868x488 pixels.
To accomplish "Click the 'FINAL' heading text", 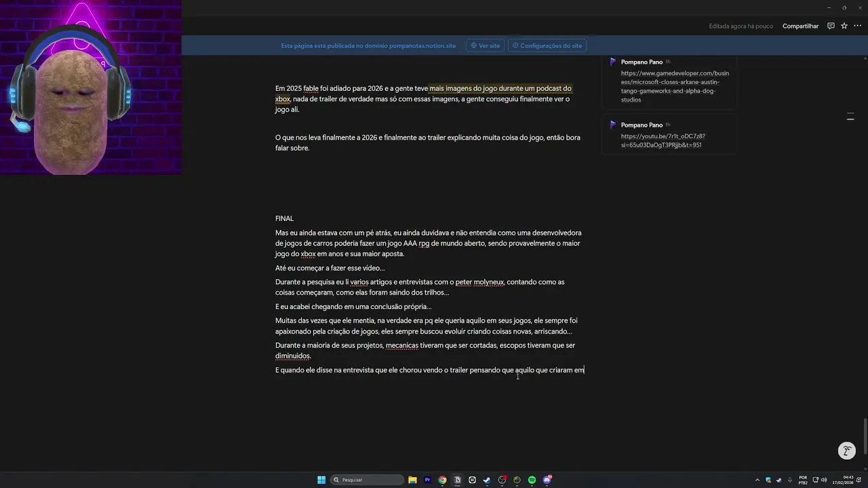I will [x=284, y=218].
